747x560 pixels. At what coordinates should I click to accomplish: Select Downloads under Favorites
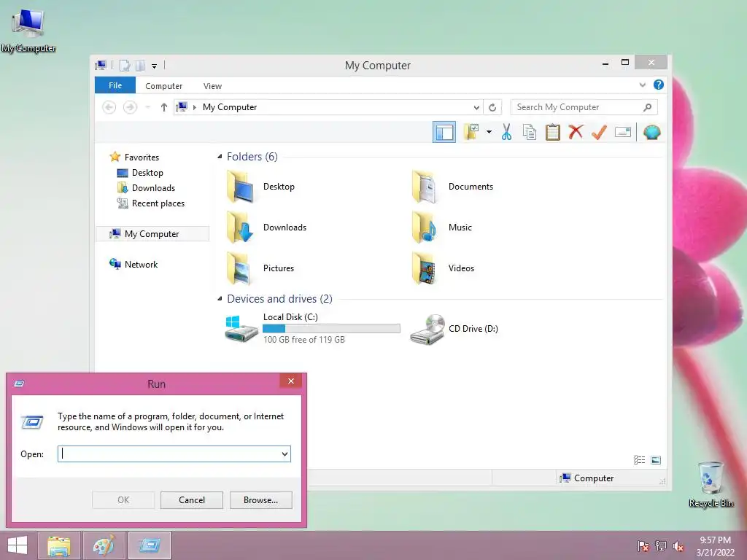point(146,188)
